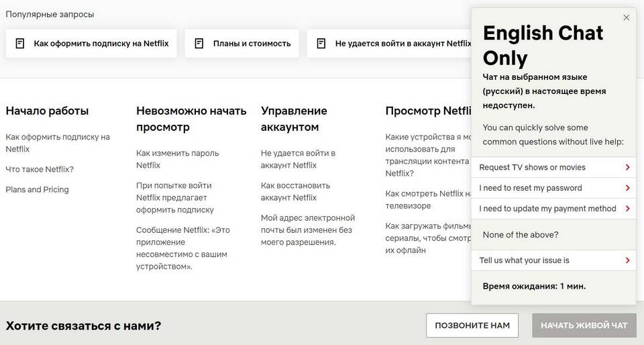Click document icon beside 'Как оформить подписку на Netflix' card
The height and width of the screenshot is (345, 644).
point(19,43)
